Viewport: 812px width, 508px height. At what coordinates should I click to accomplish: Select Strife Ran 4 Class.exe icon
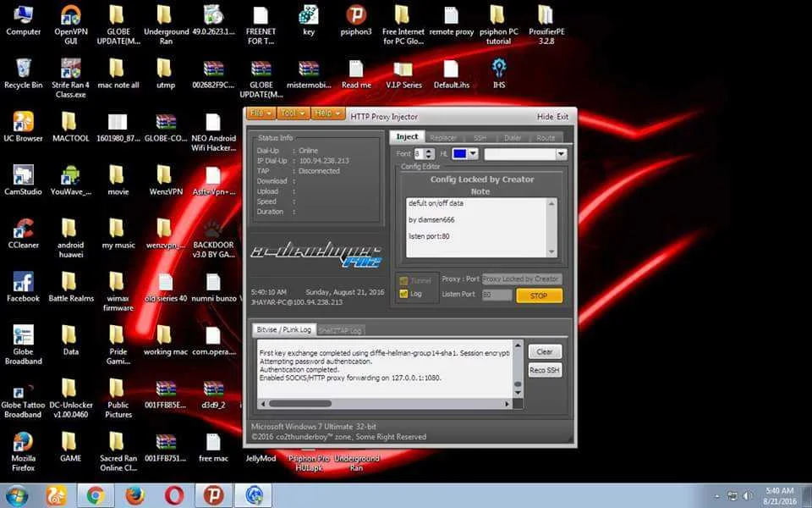pos(71,78)
